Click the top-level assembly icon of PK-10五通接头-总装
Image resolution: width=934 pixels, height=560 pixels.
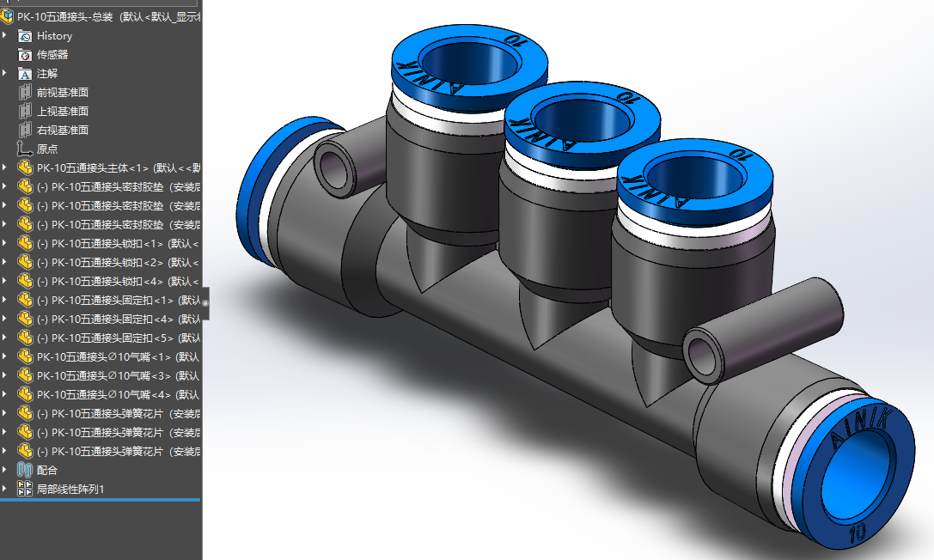(x=7, y=16)
